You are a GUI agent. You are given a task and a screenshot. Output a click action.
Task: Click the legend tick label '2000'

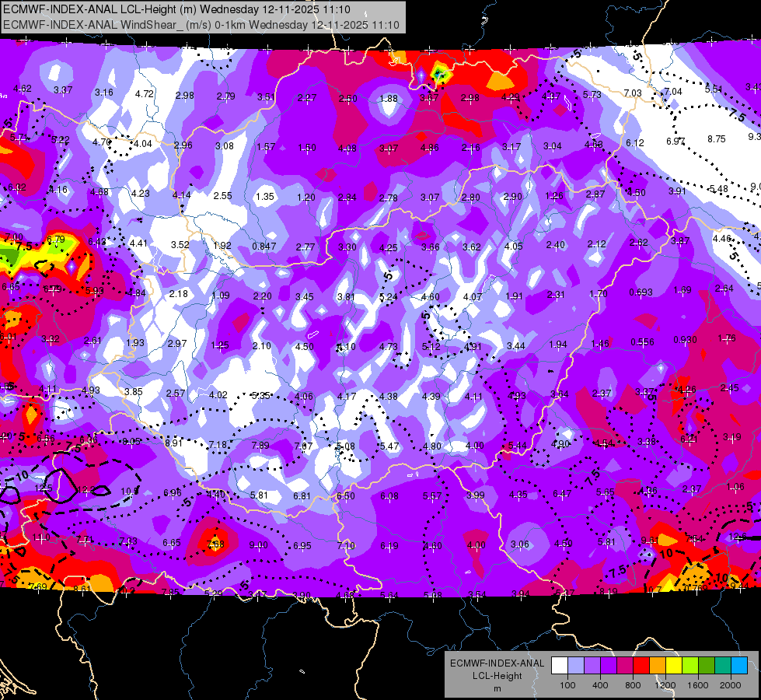(731, 685)
